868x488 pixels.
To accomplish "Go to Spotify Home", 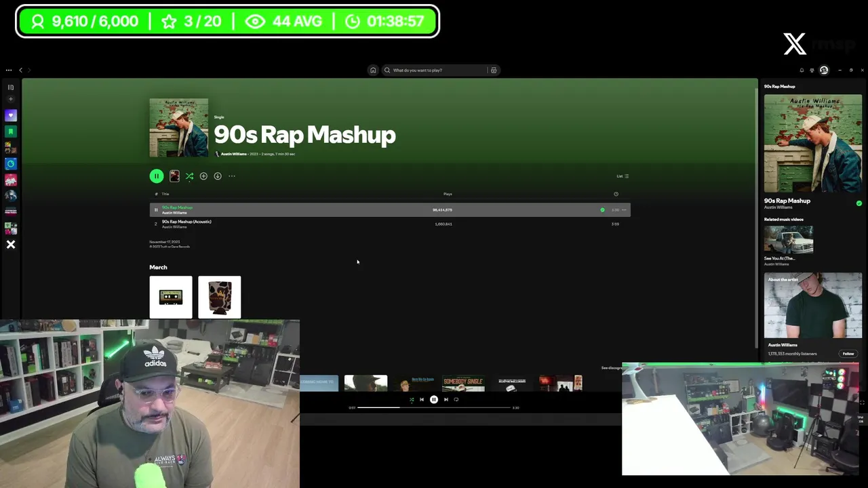I will pos(373,70).
